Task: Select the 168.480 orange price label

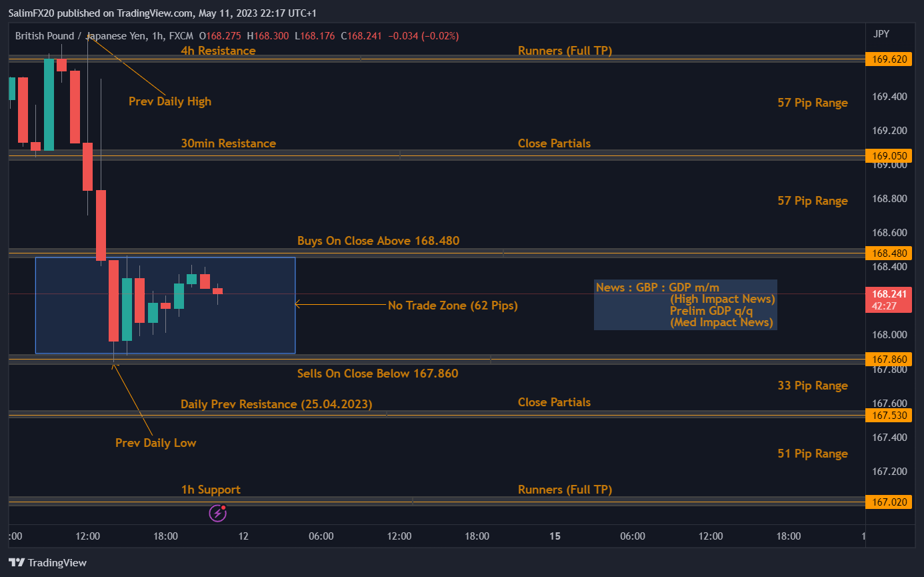Action: point(887,253)
